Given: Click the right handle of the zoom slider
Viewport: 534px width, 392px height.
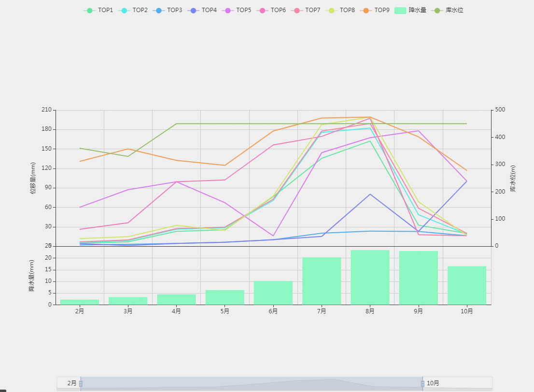Looking at the screenshot, I should 423,383.
